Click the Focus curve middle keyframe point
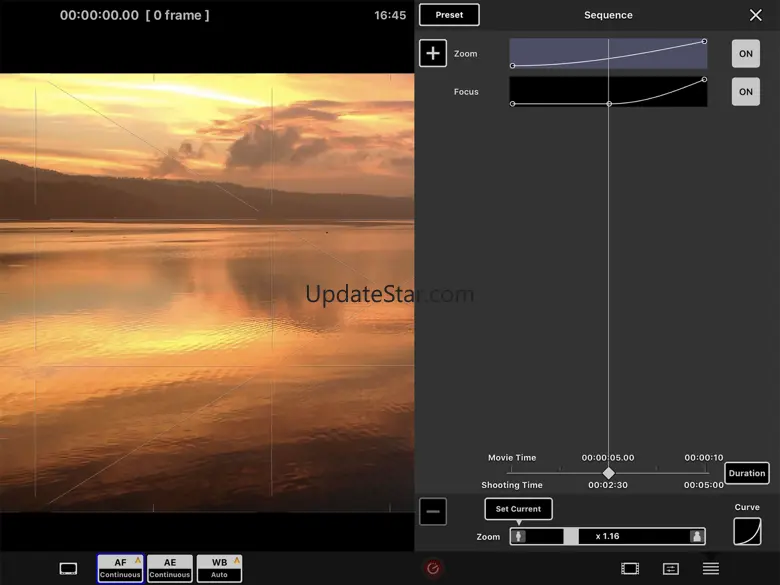 coord(609,103)
